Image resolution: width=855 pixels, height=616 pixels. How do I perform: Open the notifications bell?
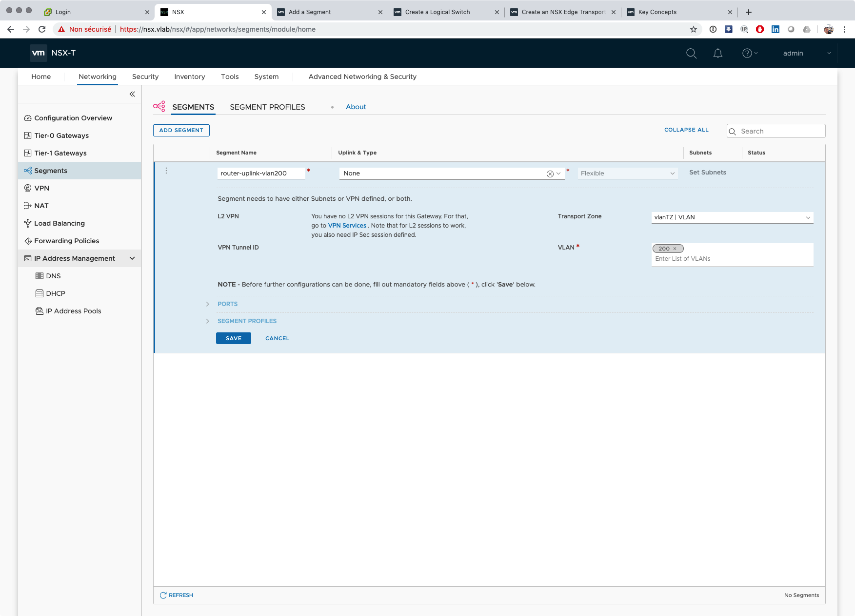pyautogui.click(x=717, y=53)
